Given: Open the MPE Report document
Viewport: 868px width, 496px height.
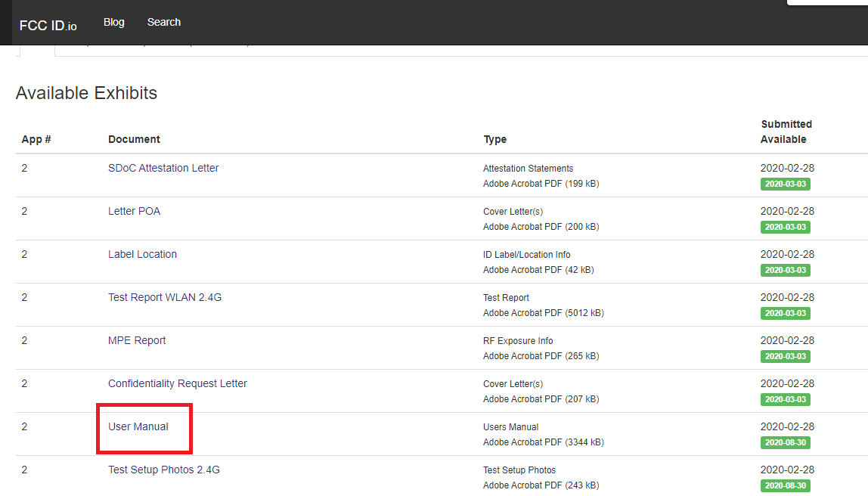Looking at the screenshot, I should click(137, 340).
